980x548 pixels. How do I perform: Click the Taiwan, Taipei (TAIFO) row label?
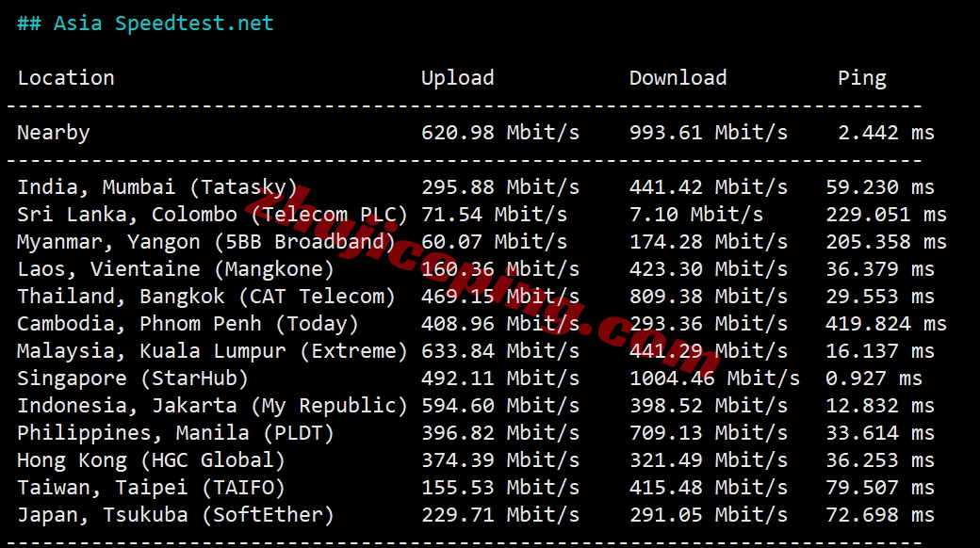(151, 488)
